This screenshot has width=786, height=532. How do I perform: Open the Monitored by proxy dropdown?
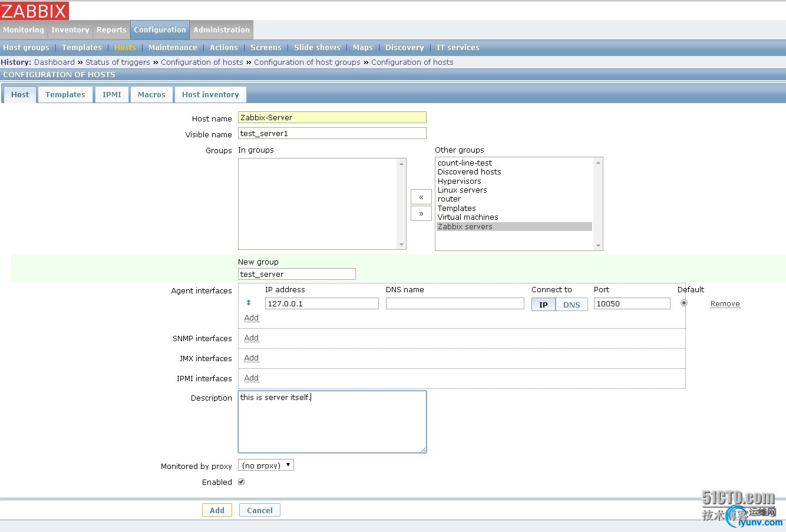pyautogui.click(x=266, y=465)
